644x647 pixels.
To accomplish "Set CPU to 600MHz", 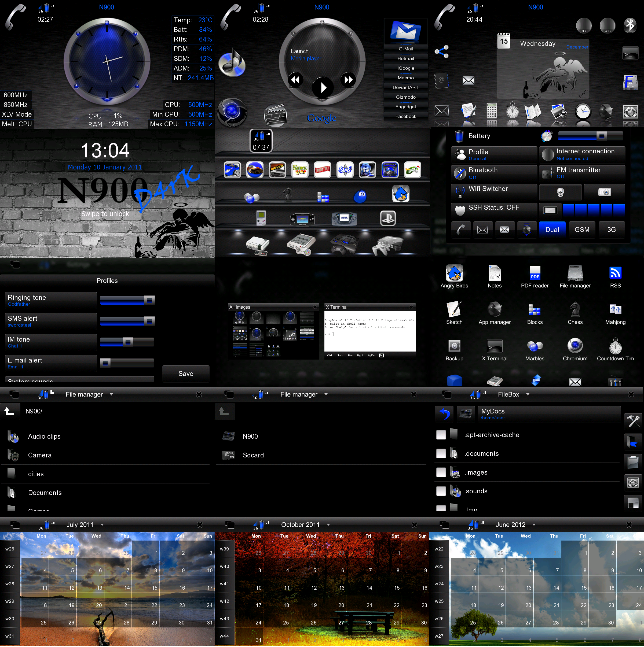I will 15,95.
